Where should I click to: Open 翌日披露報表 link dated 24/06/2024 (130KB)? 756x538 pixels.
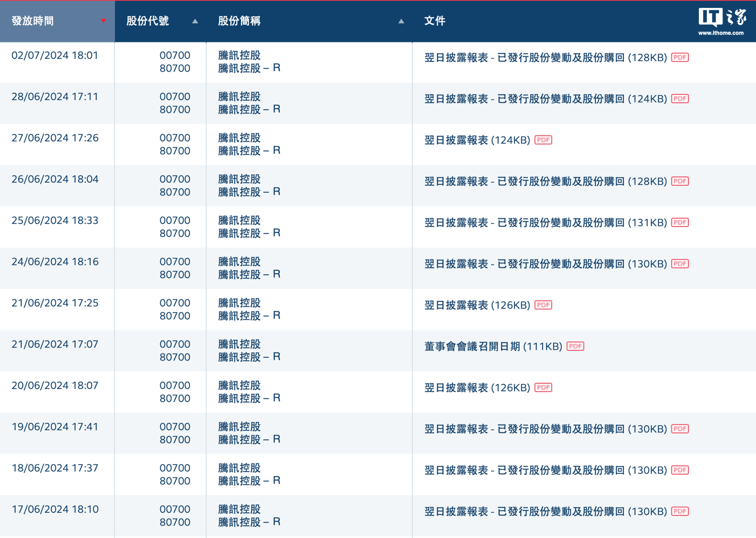545,264
